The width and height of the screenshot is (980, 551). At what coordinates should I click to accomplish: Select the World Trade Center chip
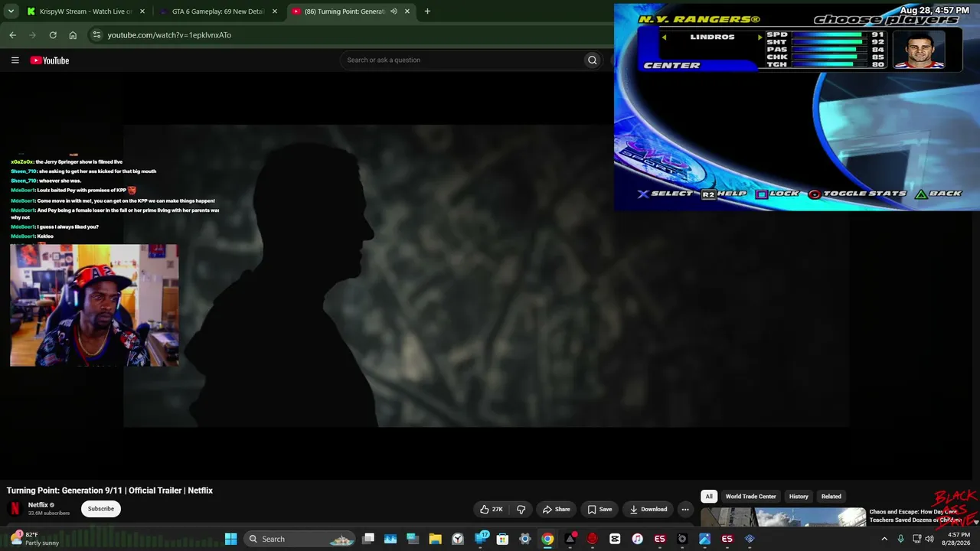click(750, 497)
